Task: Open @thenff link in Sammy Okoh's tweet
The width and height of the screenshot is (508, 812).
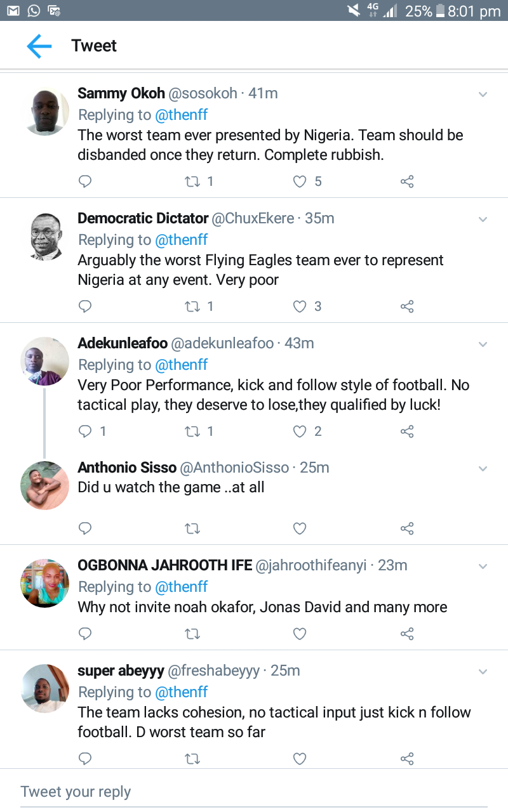Action: [x=182, y=115]
